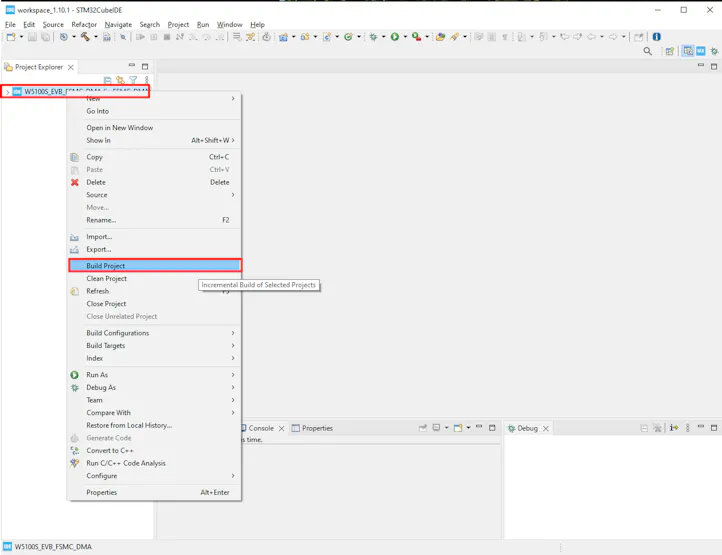Maximize the Project Explorer panel

pos(145,66)
